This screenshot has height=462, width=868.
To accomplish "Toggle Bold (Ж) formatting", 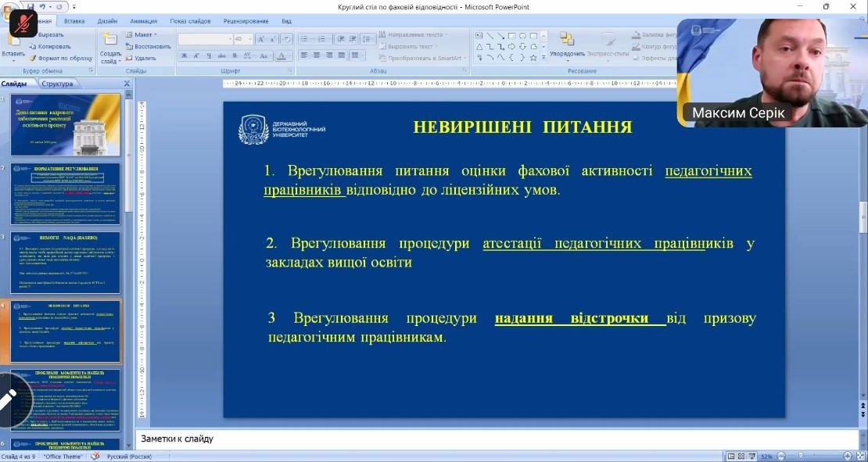I will [185, 56].
